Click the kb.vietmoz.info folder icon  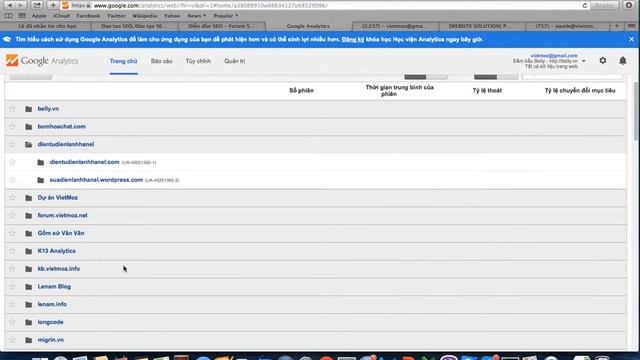29,269
